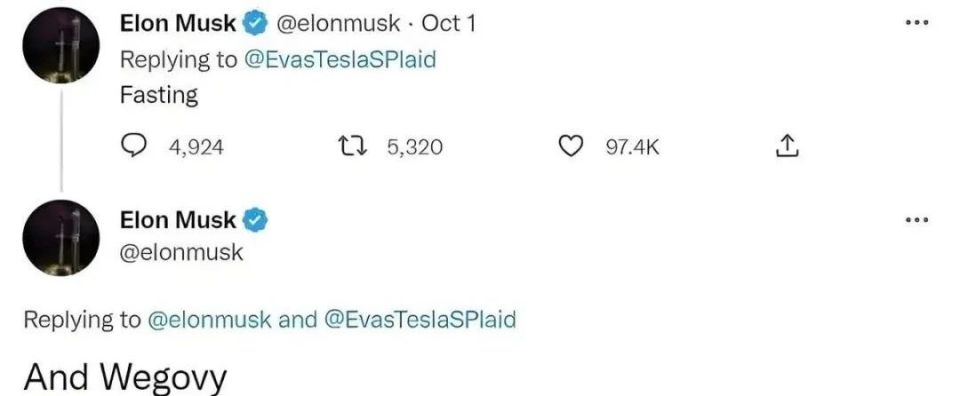Open more options on the Fasting tweet
The image size is (960, 396).
click(917, 23)
